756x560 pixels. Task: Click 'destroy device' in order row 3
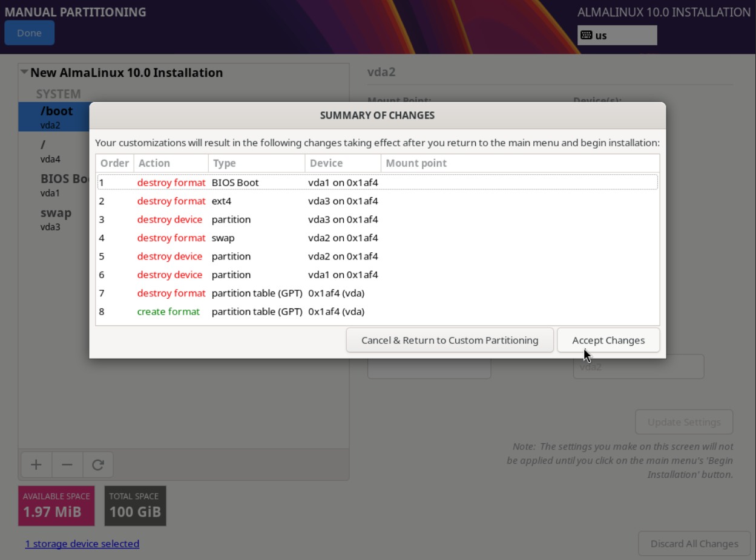(x=169, y=220)
